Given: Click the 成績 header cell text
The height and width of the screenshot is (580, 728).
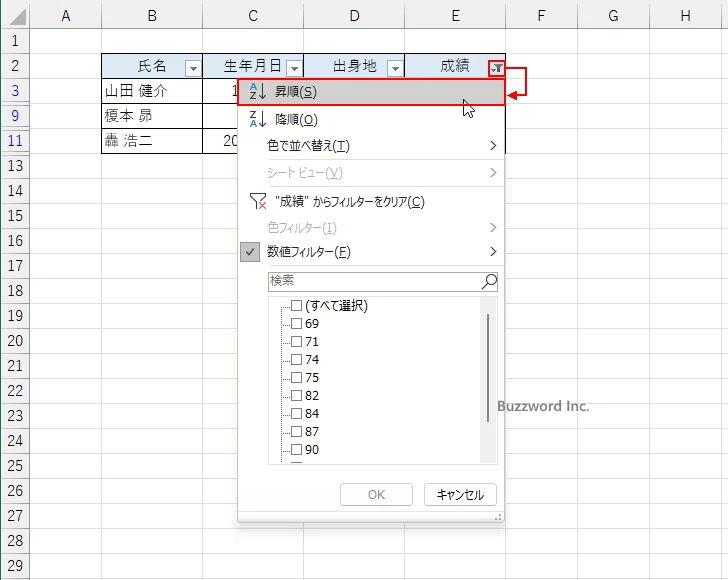Looking at the screenshot, I should pyautogui.click(x=455, y=66).
